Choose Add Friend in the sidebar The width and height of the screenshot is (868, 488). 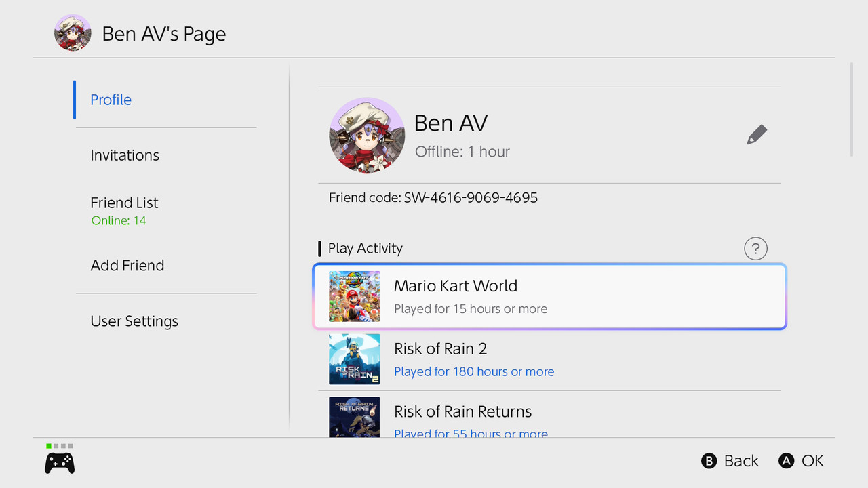pyautogui.click(x=127, y=266)
